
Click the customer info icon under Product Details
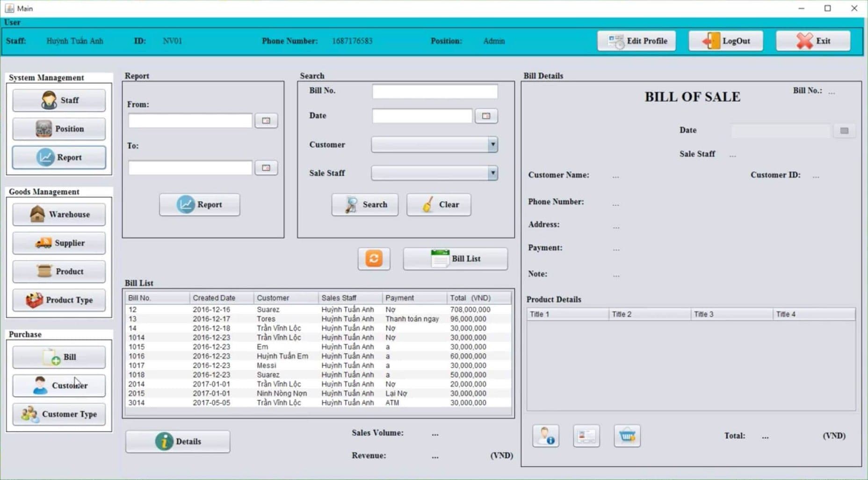tap(545, 436)
